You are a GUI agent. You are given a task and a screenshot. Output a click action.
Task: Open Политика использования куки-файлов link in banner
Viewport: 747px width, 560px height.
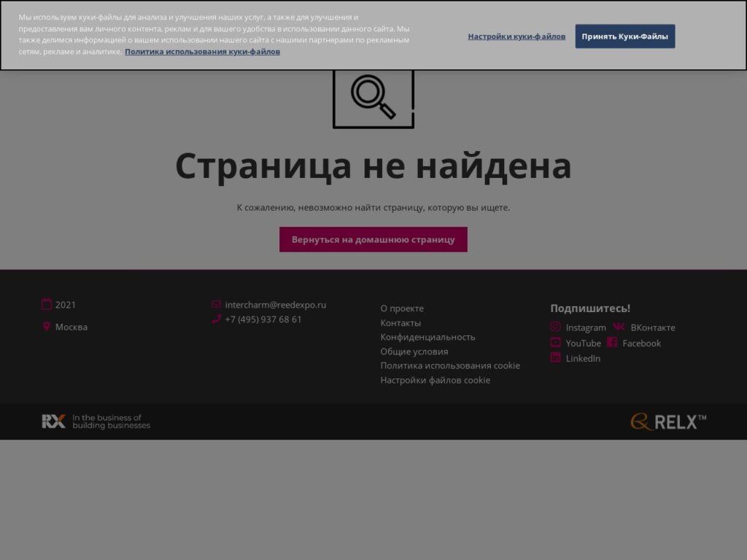pyautogui.click(x=202, y=52)
